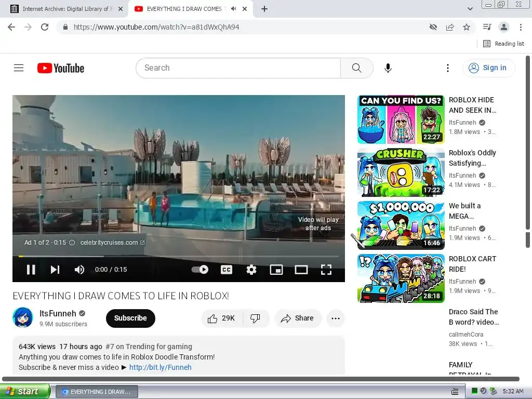Open on-screen keyboard tray icon

[x=455, y=392]
